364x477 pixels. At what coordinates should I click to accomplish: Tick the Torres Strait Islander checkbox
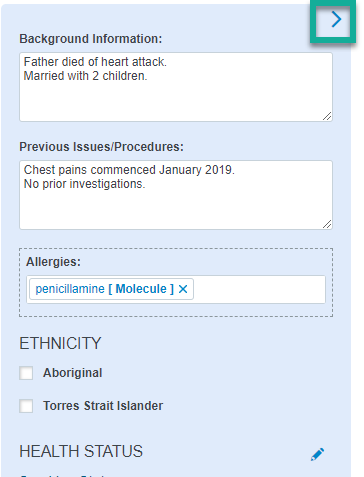(x=26, y=406)
